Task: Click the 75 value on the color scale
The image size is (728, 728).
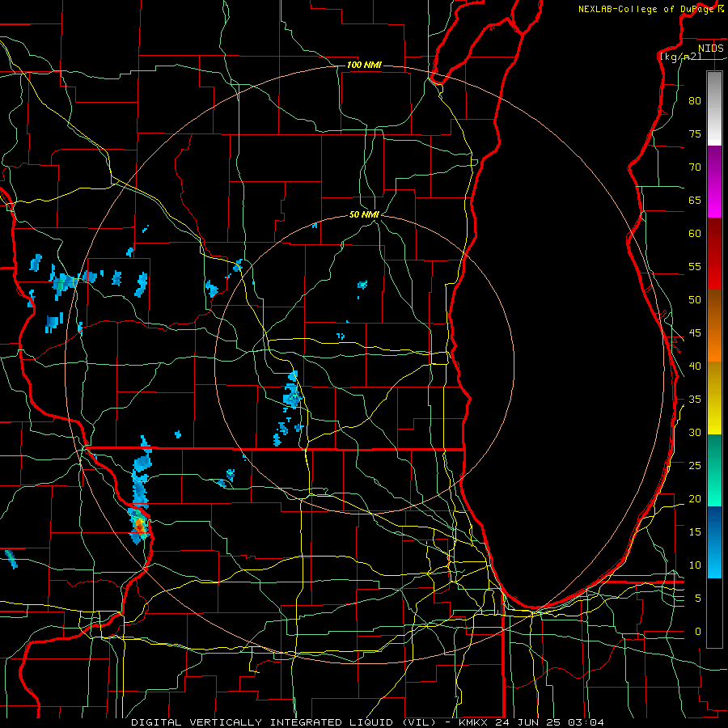Action: coord(695,134)
